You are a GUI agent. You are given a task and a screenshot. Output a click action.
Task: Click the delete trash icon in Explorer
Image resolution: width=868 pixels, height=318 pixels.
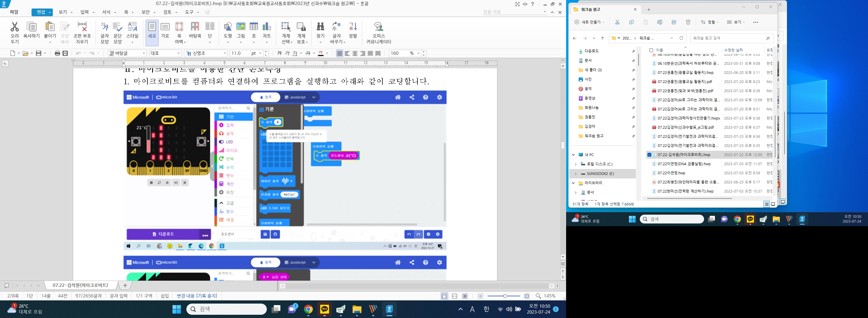pyautogui.click(x=688, y=22)
